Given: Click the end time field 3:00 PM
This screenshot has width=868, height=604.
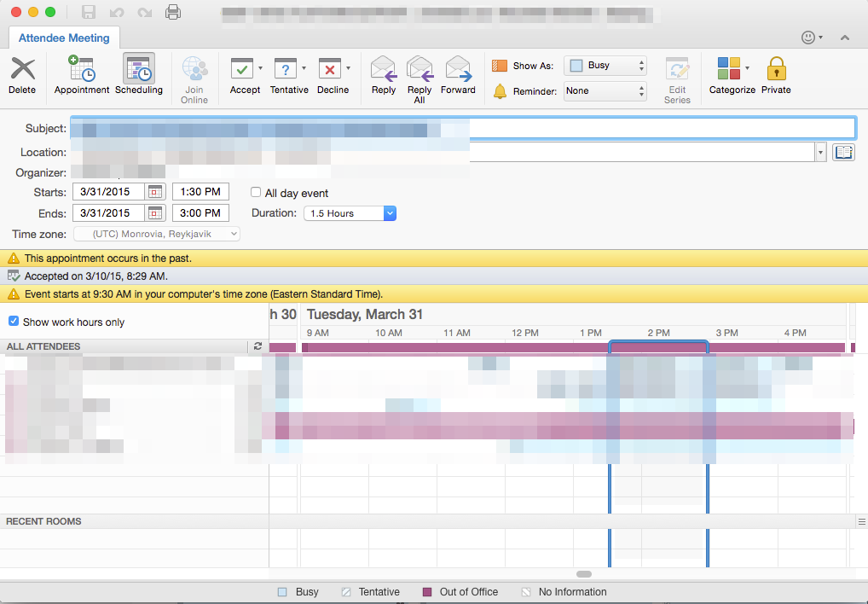Looking at the screenshot, I should click(x=200, y=213).
